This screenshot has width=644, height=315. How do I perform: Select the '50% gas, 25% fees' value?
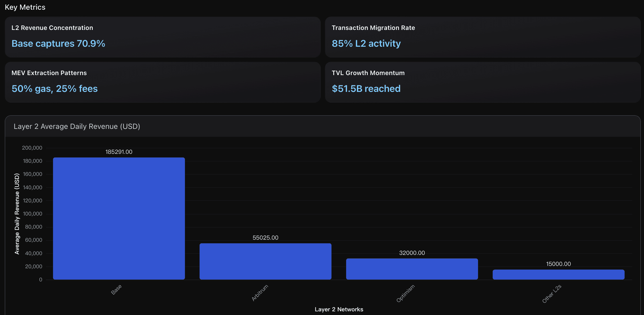[x=55, y=89]
